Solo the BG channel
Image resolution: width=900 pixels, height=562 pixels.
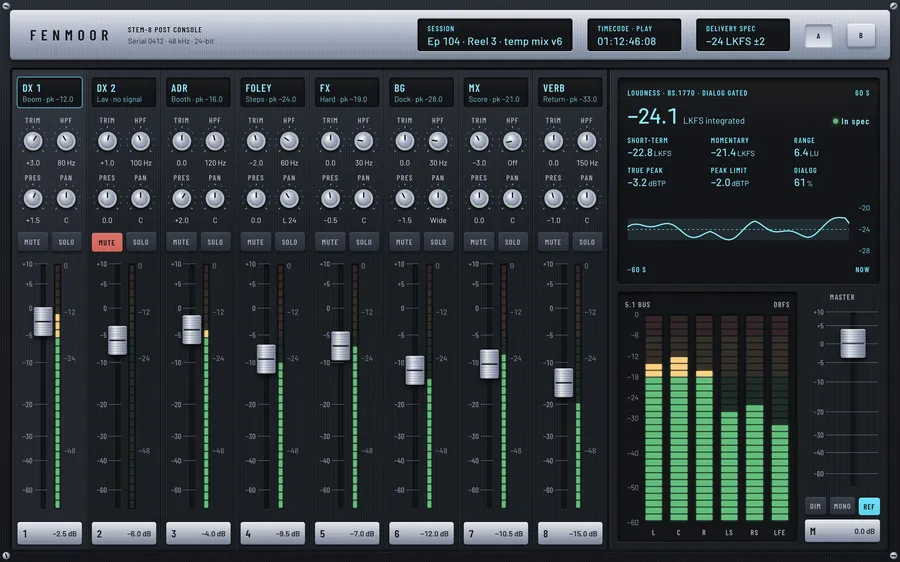pos(438,242)
